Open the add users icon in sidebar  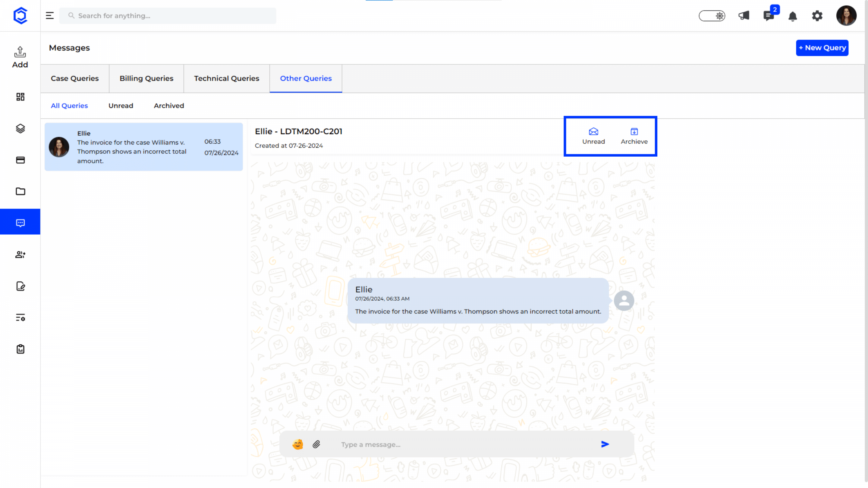[20, 255]
